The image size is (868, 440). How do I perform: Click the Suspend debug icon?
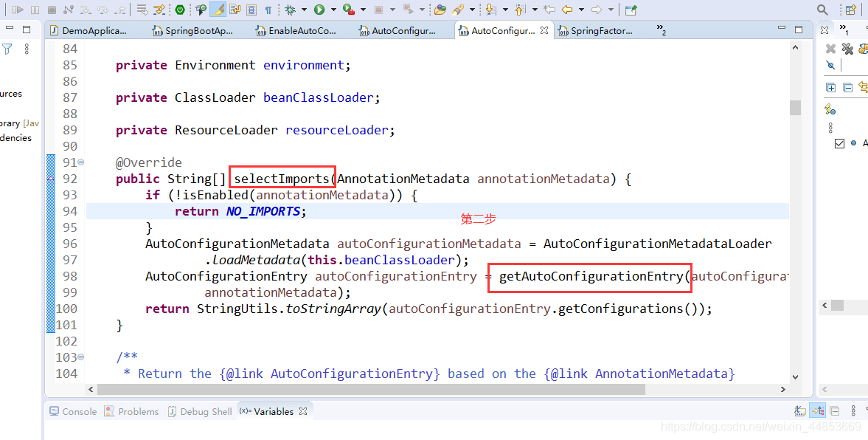pyautogui.click(x=35, y=10)
